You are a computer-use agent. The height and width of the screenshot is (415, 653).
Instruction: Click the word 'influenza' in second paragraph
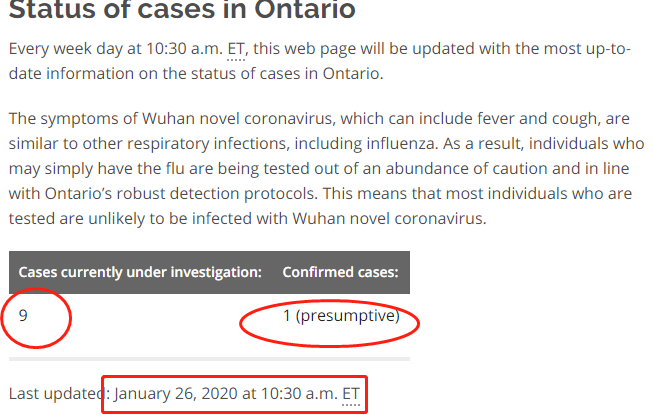coord(401,144)
